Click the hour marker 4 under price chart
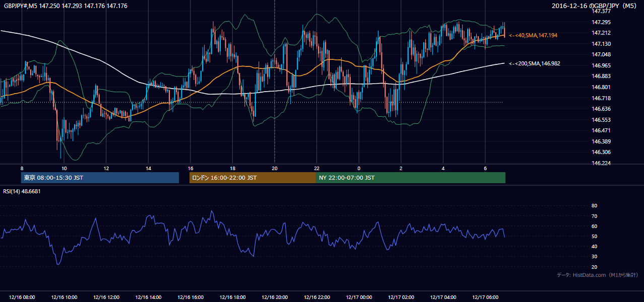The image size is (644, 302). point(443,168)
